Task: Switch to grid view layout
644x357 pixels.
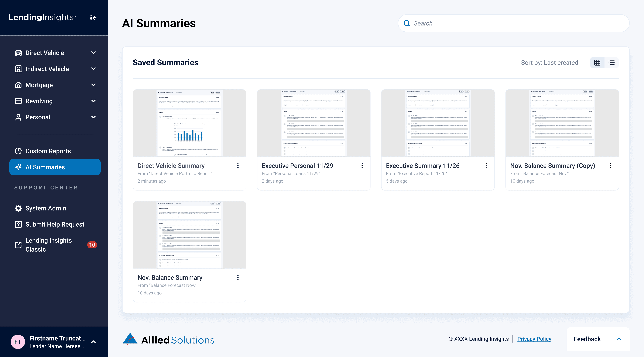Action: tap(597, 62)
